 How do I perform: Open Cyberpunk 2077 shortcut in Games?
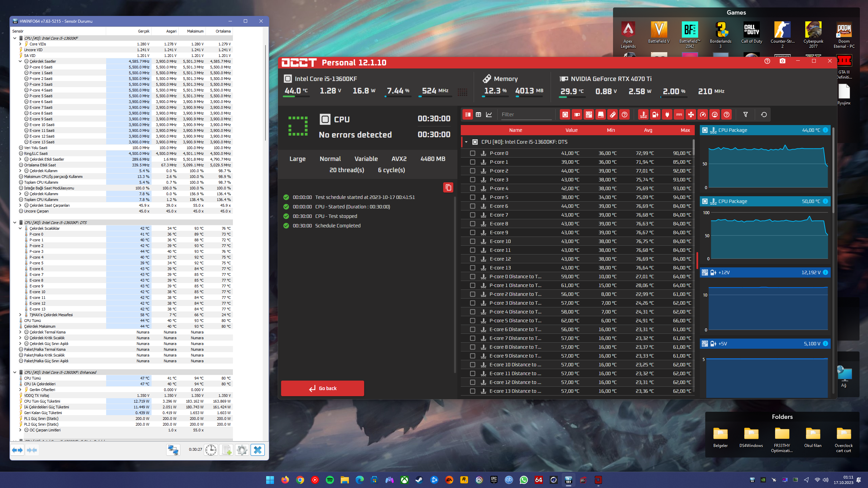coord(813,35)
